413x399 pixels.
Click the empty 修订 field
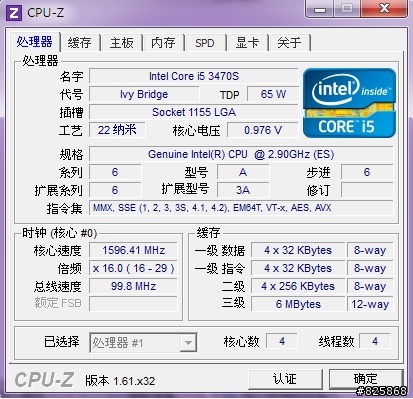pyautogui.click(x=367, y=190)
